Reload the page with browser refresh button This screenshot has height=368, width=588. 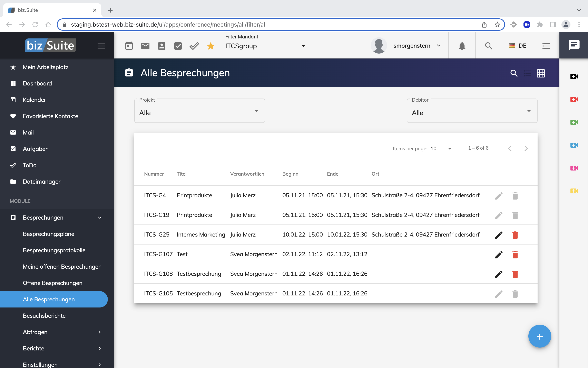pos(35,25)
